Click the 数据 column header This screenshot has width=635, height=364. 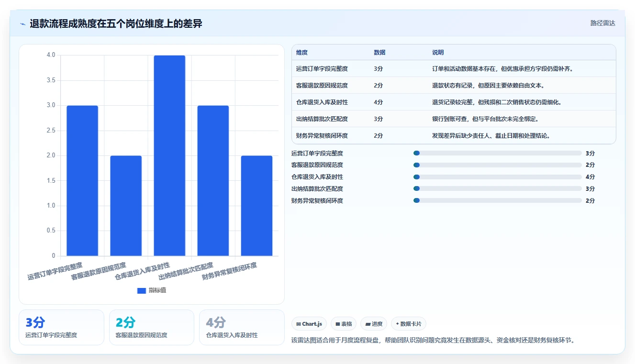(x=379, y=53)
